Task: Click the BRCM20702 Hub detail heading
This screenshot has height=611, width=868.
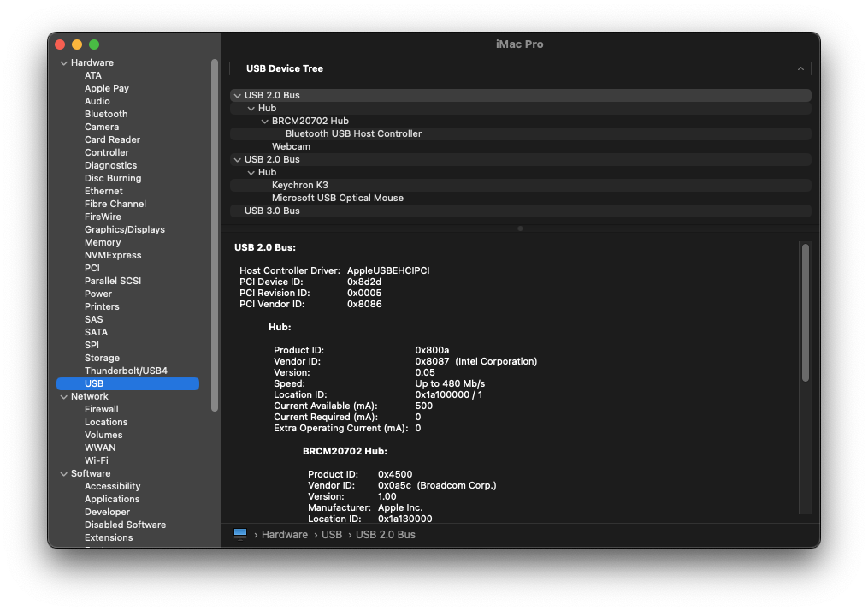Action: [345, 452]
